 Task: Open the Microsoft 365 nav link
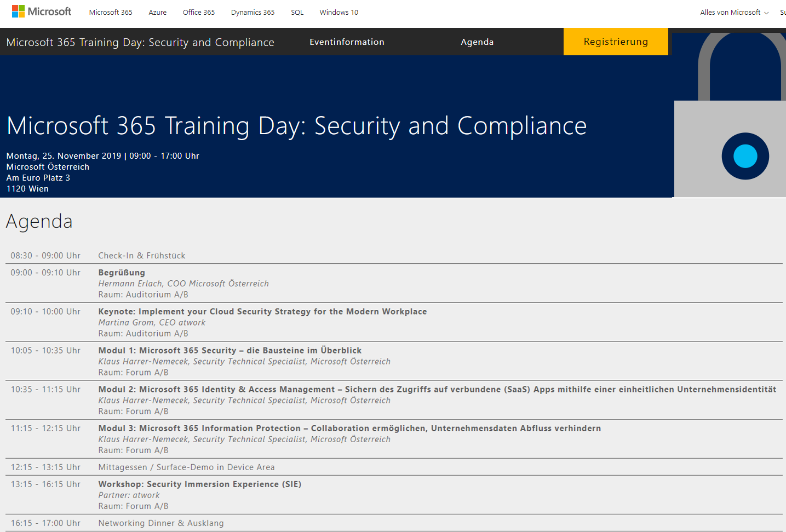[x=111, y=12]
